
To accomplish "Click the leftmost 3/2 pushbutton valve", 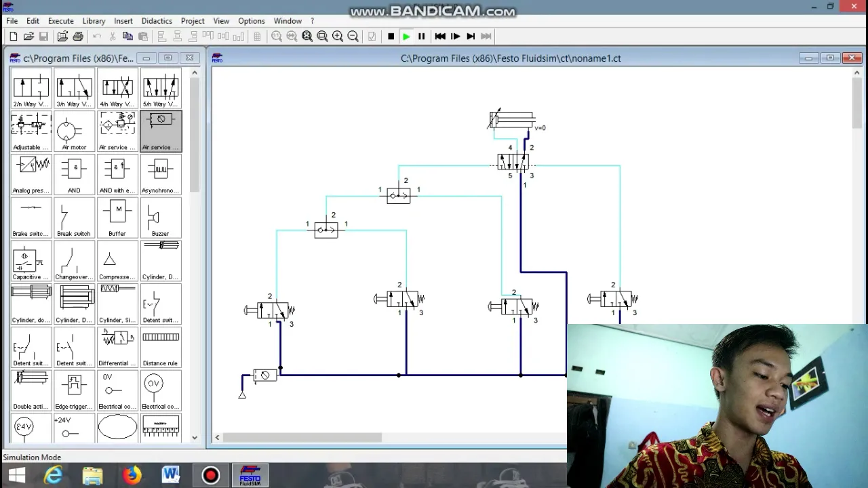I will [269, 310].
